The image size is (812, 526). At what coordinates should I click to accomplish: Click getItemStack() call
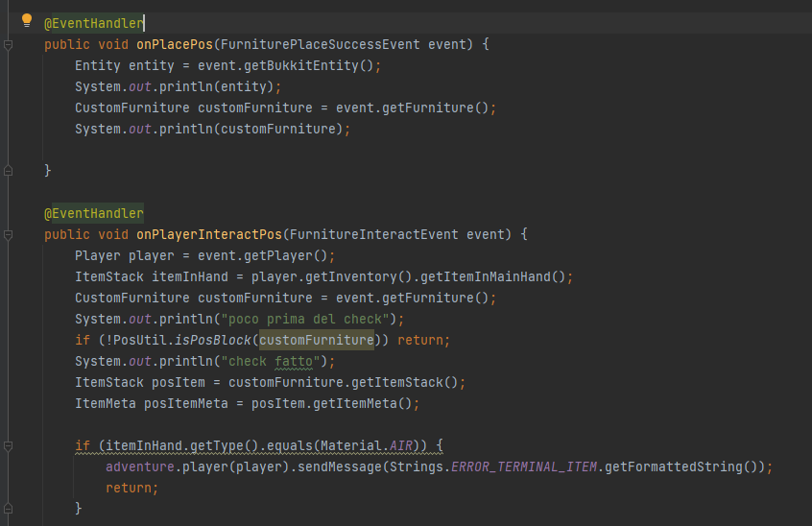coord(404,383)
